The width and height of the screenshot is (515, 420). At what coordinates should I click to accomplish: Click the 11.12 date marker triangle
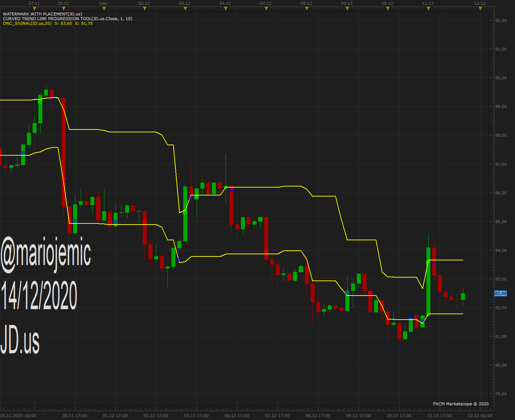(428, 9)
